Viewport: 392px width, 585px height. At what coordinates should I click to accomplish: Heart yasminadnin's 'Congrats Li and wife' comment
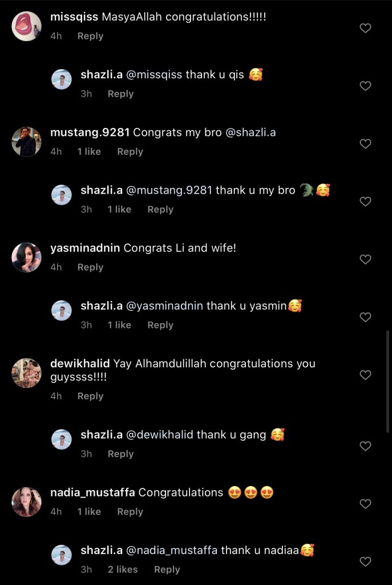pyautogui.click(x=366, y=259)
